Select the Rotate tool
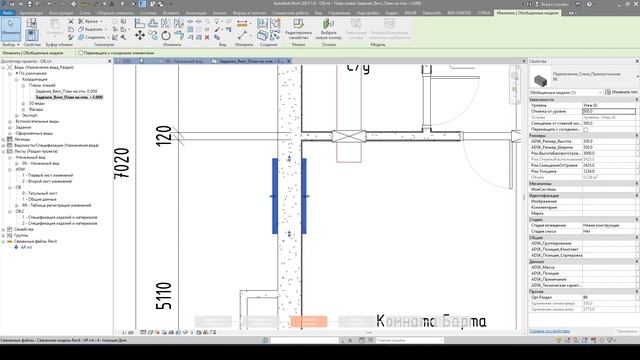This screenshot has width=640, height=360. [166, 36]
